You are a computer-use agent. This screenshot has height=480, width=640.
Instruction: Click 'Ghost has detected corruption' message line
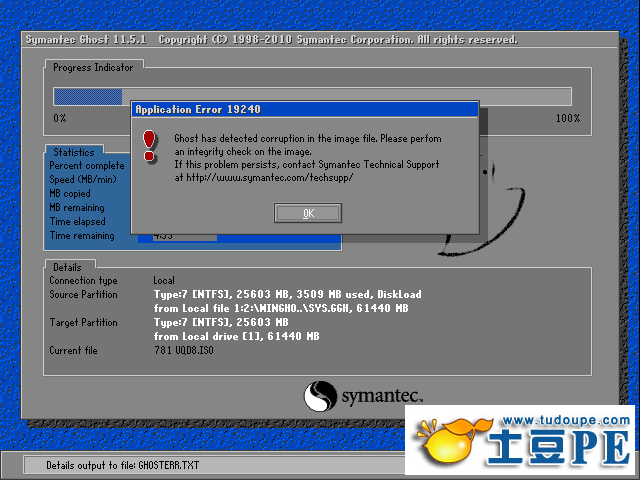[x=308, y=139]
